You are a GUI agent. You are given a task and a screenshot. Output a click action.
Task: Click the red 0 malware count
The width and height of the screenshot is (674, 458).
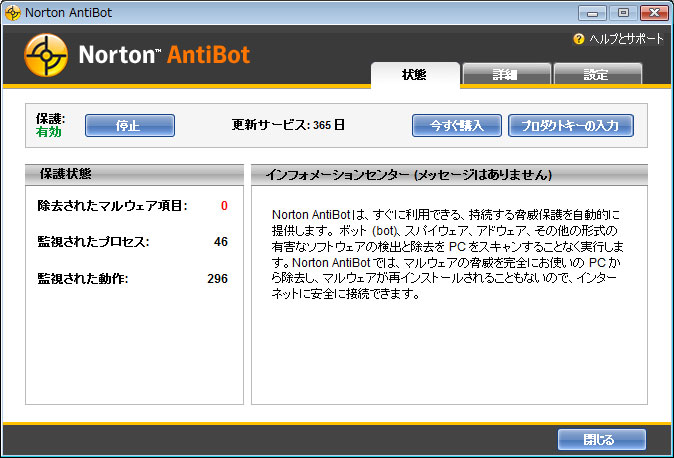224,206
